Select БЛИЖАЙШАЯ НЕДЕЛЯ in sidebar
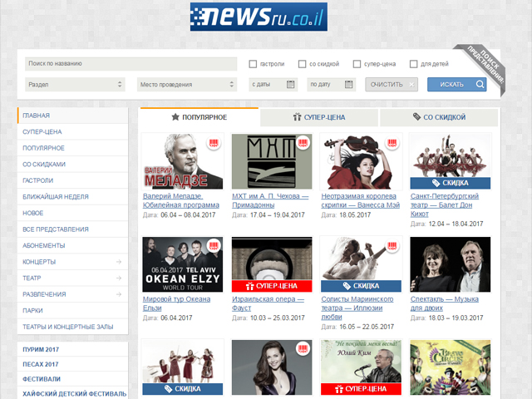This screenshot has width=532, height=399. 72,197
